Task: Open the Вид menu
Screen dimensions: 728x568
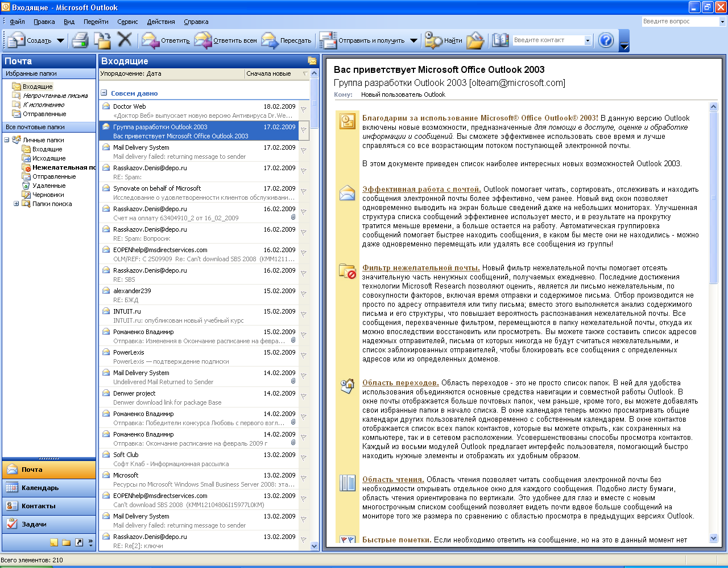Action: click(x=69, y=22)
